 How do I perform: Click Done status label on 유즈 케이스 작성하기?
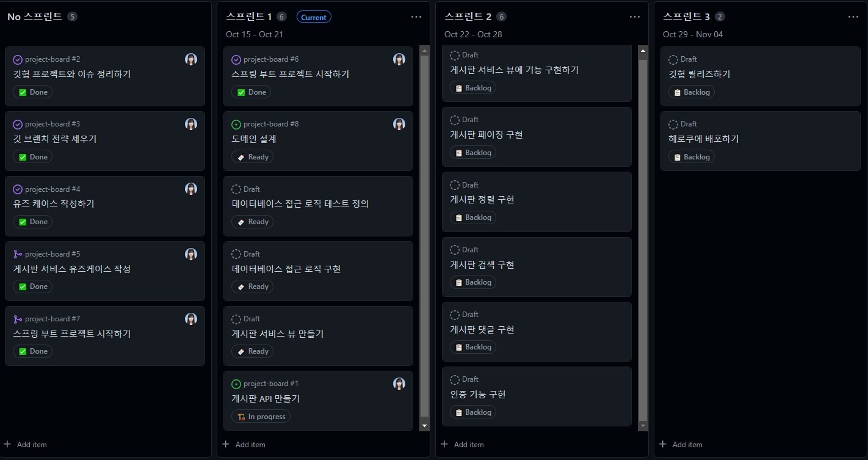coord(33,222)
